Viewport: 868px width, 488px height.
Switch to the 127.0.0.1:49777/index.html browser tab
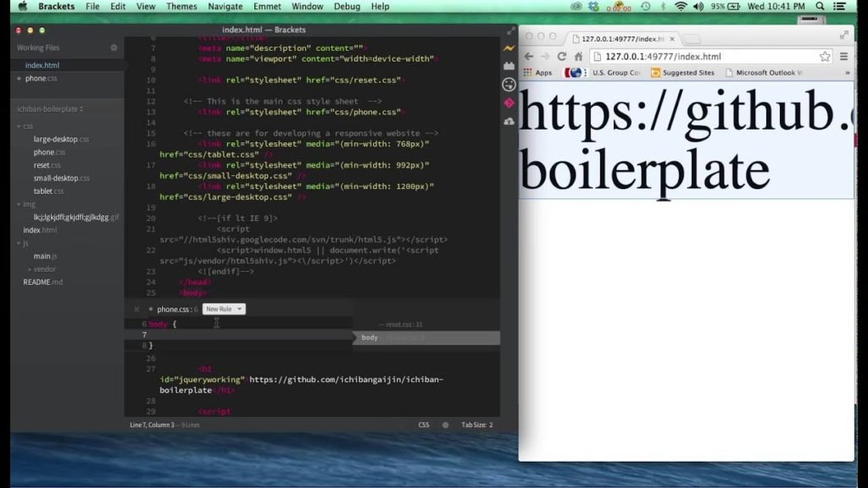pos(620,39)
